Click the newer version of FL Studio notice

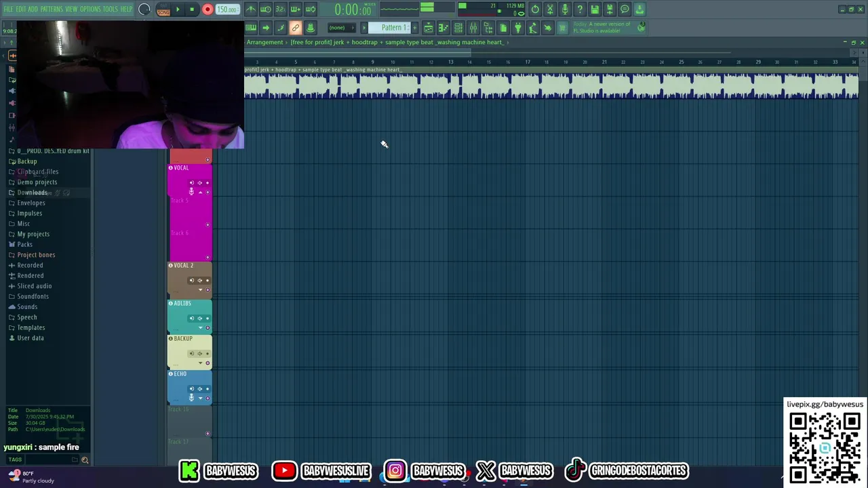coord(601,28)
